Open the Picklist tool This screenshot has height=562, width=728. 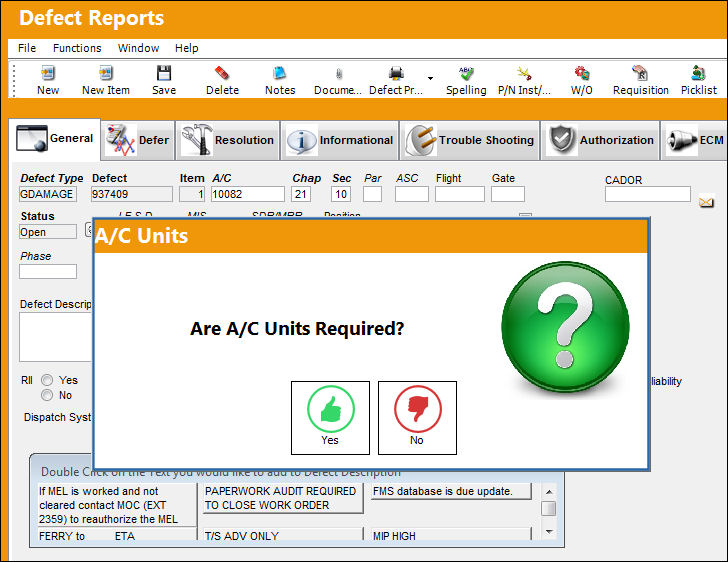click(699, 80)
